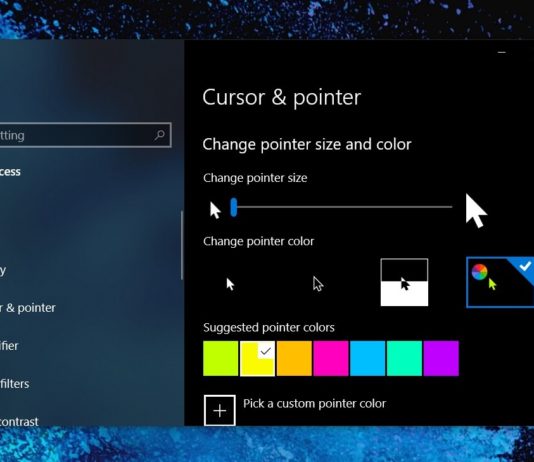Choose the purple pointer color swatch
The image size is (534, 462).
point(441,359)
